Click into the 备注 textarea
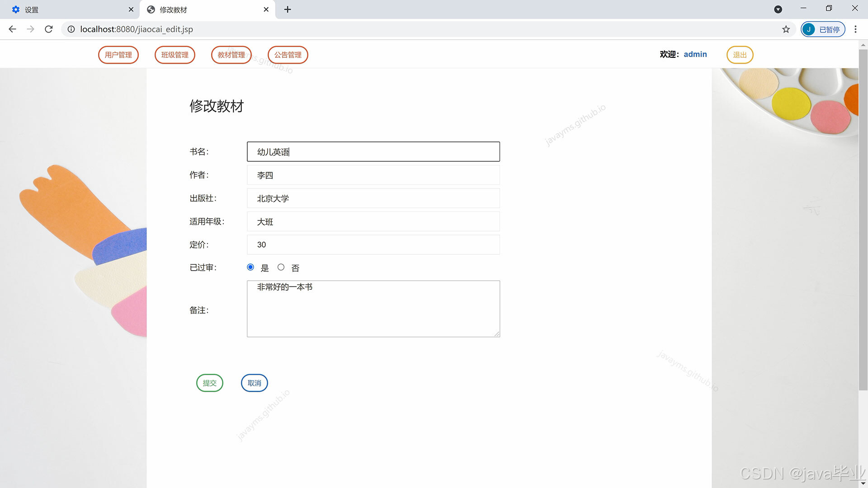This screenshot has width=868, height=488. 373,309
